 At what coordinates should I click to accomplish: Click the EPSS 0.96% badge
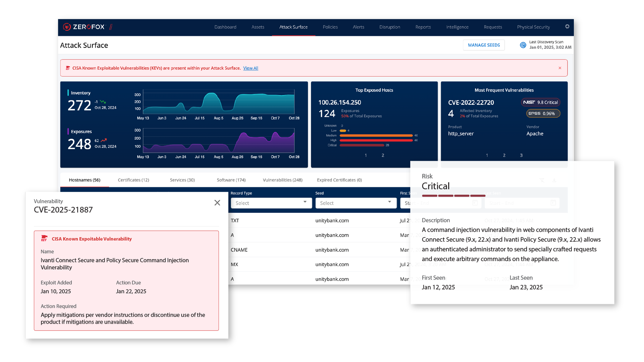tap(543, 113)
